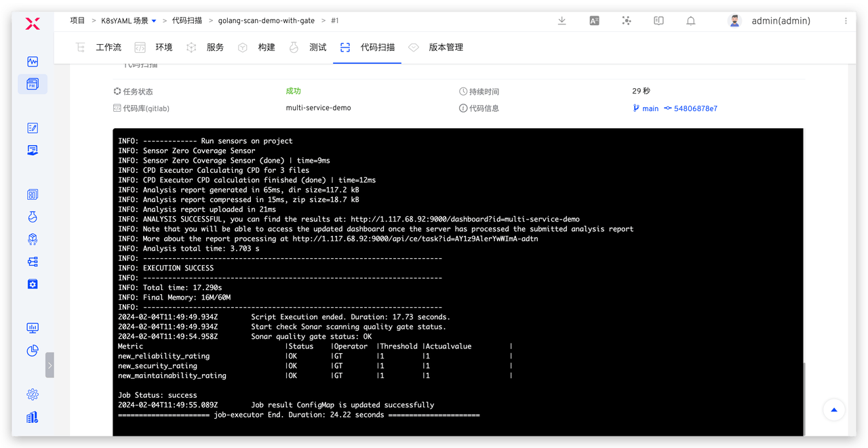Expand the K8sYAML 场景 project dropdown
The height and width of the screenshot is (448, 868).
[x=129, y=21]
